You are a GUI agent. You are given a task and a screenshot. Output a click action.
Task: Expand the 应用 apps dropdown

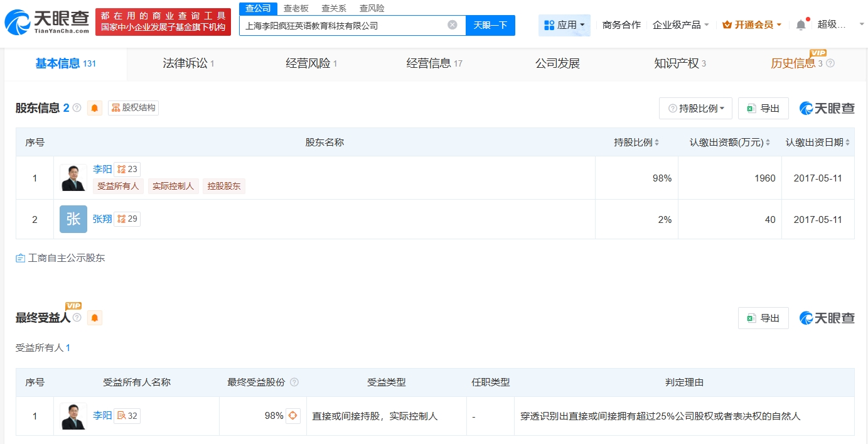(x=564, y=25)
